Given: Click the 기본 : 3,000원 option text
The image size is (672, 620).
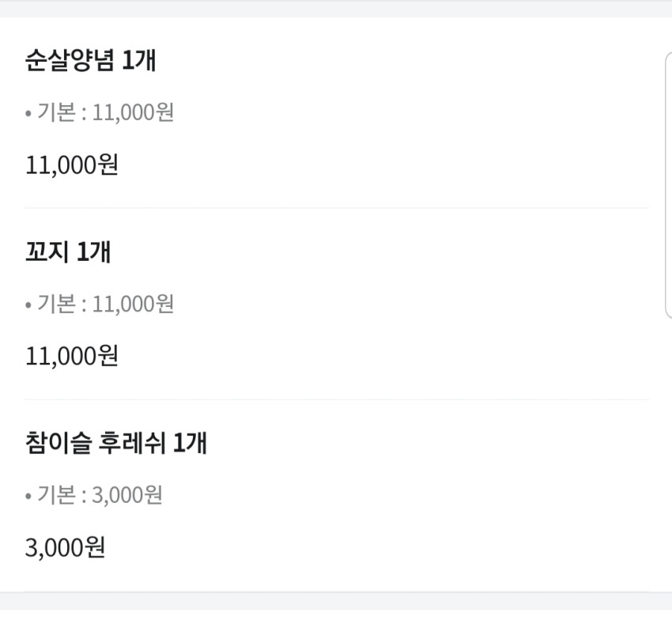Looking at the screenshot, I should click(100, 495).
